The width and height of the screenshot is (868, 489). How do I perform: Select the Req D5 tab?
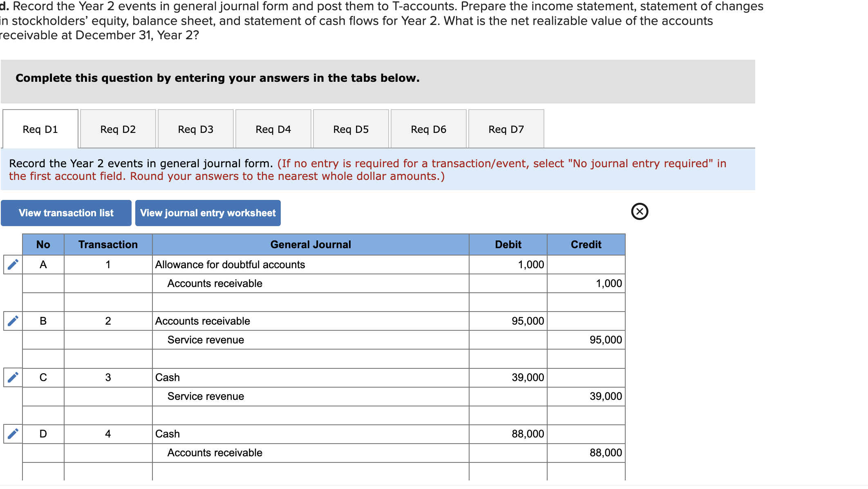click(351, 129)
